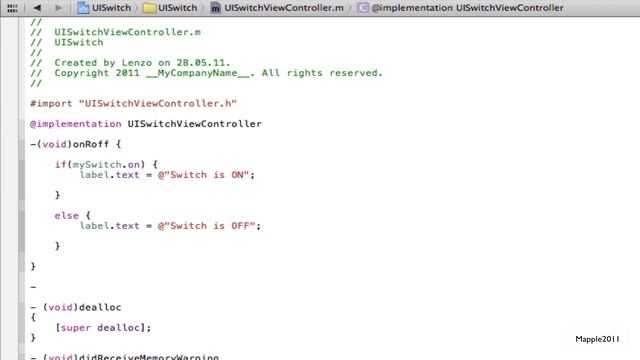Click the [super dealloc]; statement
This screenshot has height=360, width=640.
pyautogui.click(x=103, y=328)
